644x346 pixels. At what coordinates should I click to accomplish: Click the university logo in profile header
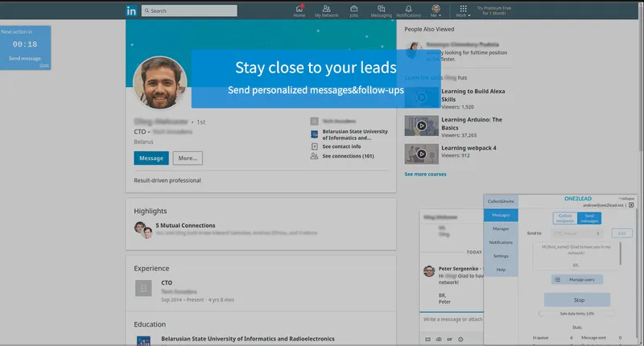[314, 134]
